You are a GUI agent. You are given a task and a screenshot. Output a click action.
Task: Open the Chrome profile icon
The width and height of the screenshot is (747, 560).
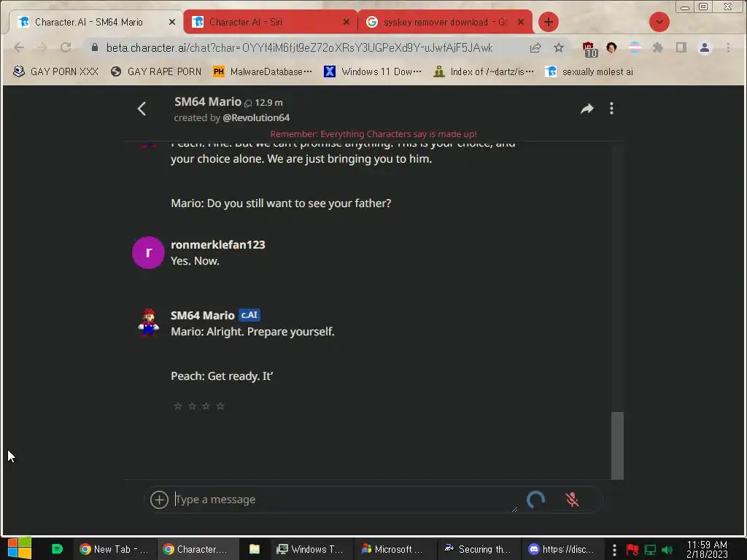click(705, 47)
